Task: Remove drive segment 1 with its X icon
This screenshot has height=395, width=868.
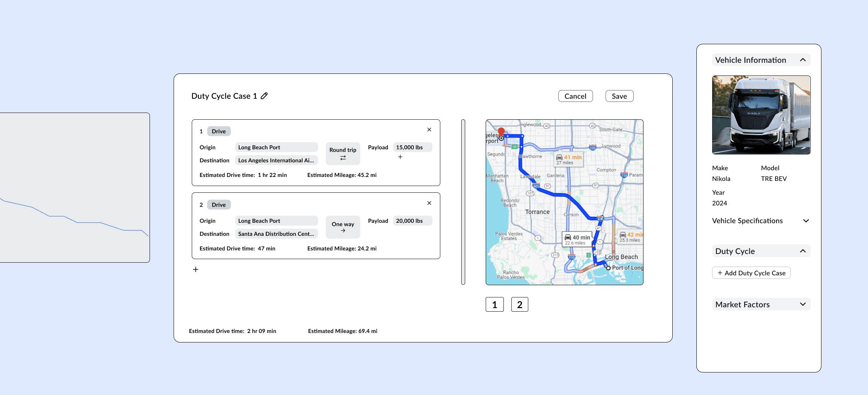Action: [429, 130]
